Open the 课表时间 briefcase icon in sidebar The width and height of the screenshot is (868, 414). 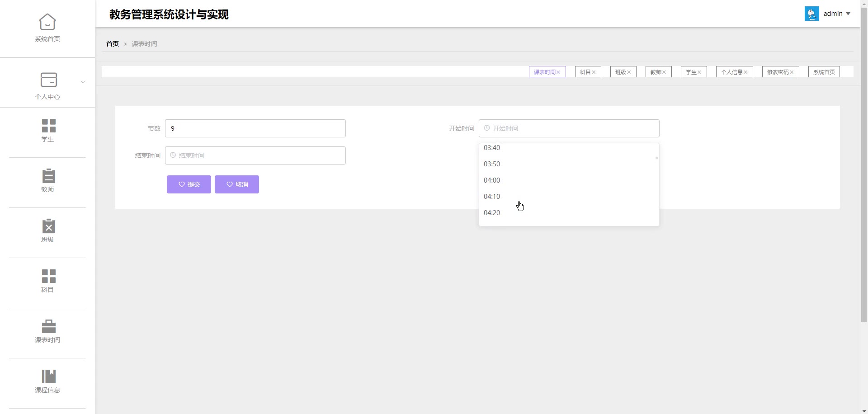click(x=48, y=326)
